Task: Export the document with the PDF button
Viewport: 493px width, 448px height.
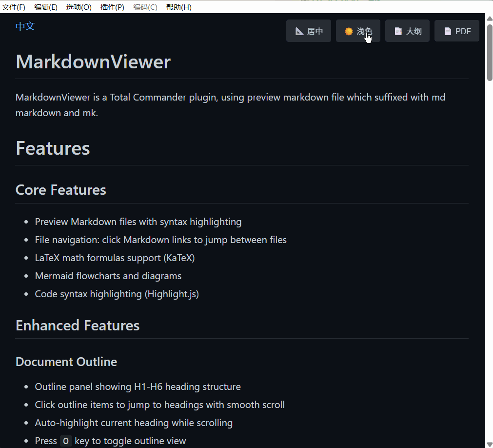Action: pos(456,31)
